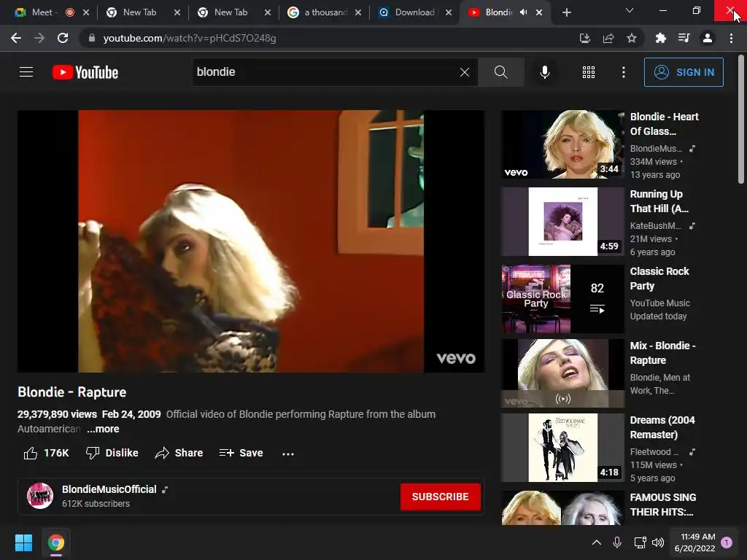Open the YouTube apps grid
Screen dimensions: 747x560
pyautogui.click(x=589, y=72)
